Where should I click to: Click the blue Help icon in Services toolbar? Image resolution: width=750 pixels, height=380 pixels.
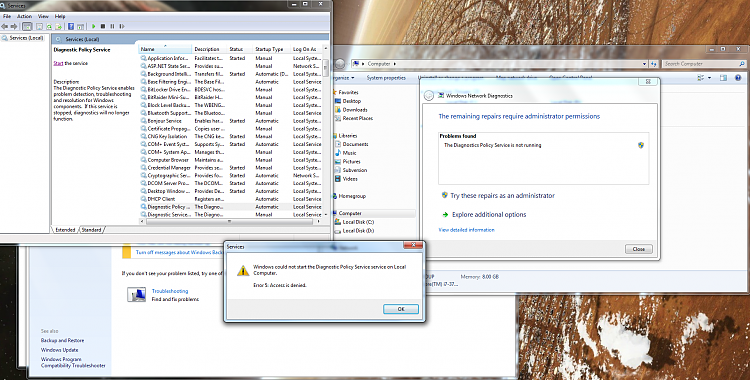[x=71, y=26]
